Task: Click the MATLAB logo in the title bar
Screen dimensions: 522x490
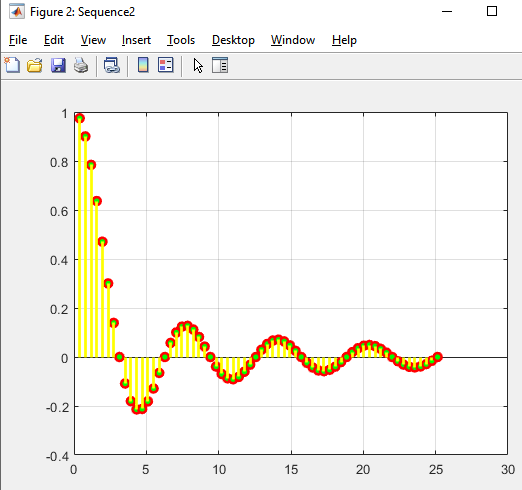Action: click(17, 12)
